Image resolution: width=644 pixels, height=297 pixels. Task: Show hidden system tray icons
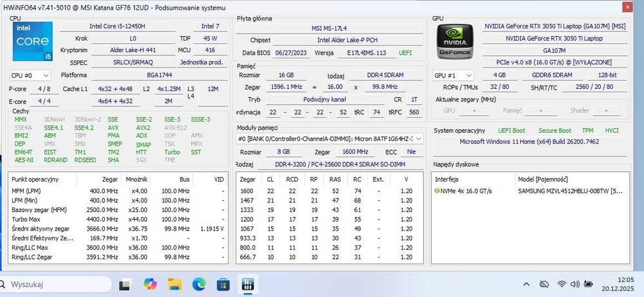526,284
